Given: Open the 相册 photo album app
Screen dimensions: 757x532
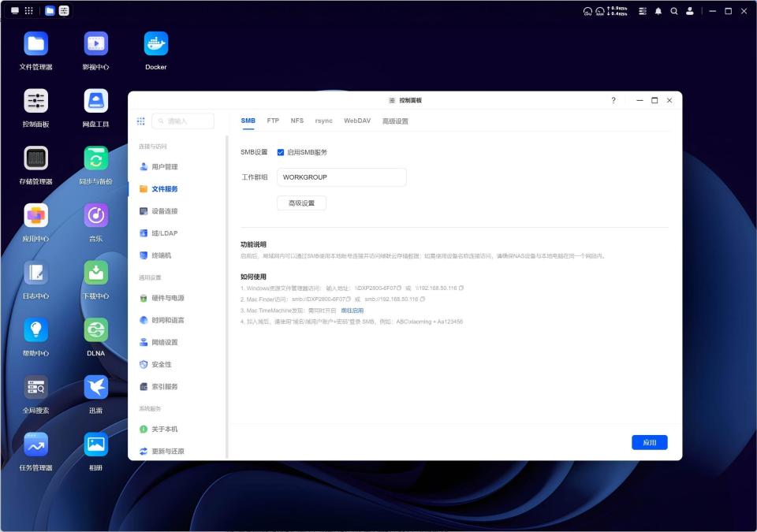Looking at the screenshot, I should [x=95, y=445].
